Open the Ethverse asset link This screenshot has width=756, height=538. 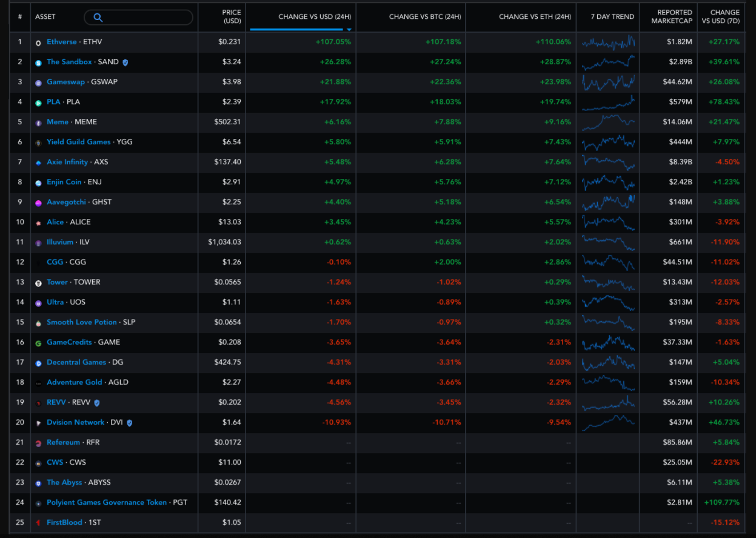[x=62, y=42]
